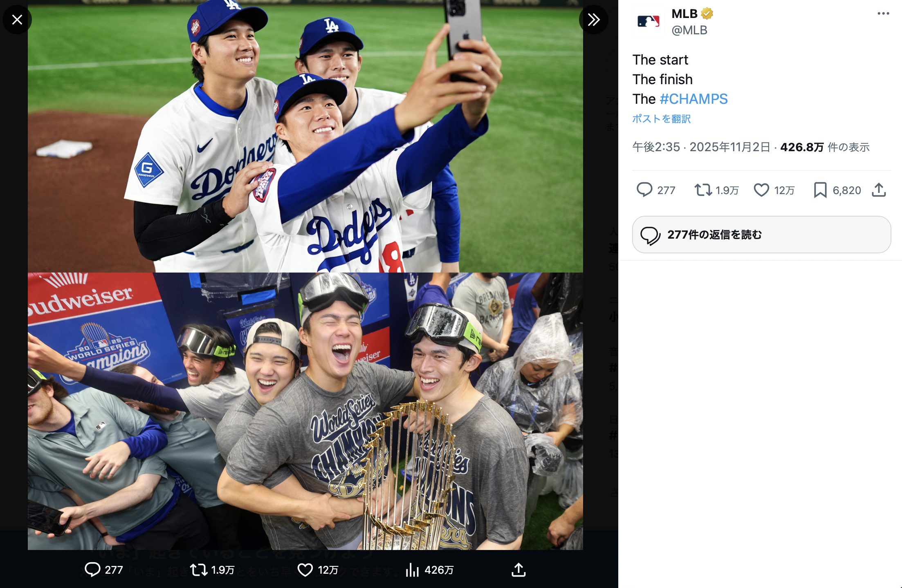Click share icon below the photo
902x588 pixels.
pos(518,570)
